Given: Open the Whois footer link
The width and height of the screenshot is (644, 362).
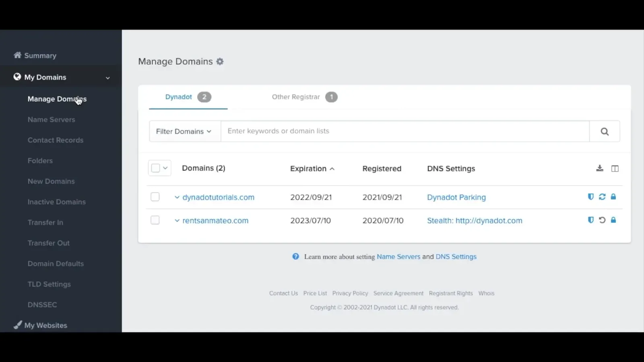Looking at the screenshot, I should (486, 293).
